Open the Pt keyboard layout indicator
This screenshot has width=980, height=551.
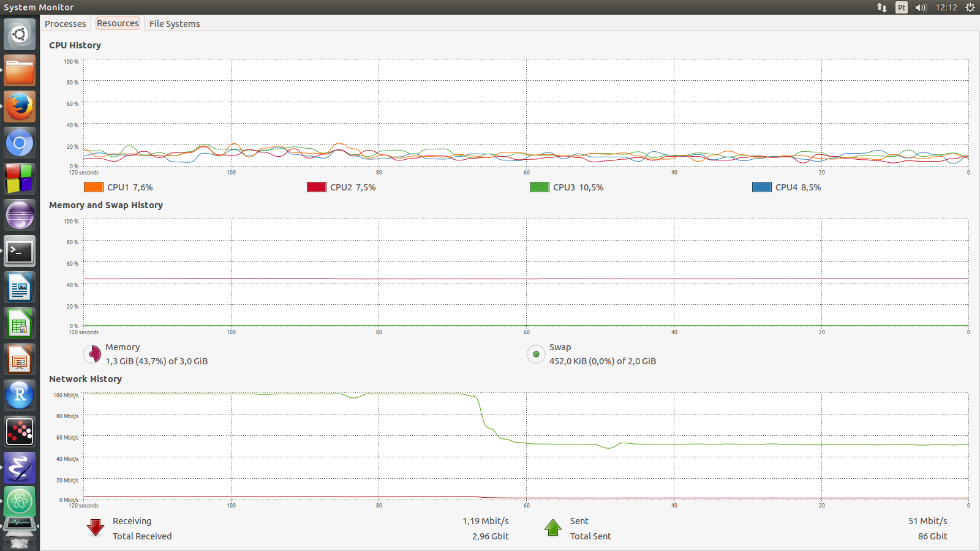point(902,7)
